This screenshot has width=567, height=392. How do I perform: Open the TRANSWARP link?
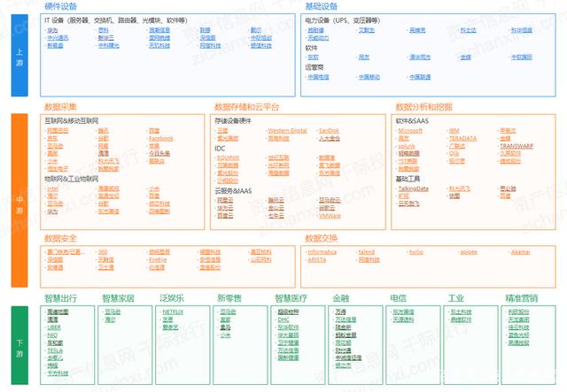(517, 146)
